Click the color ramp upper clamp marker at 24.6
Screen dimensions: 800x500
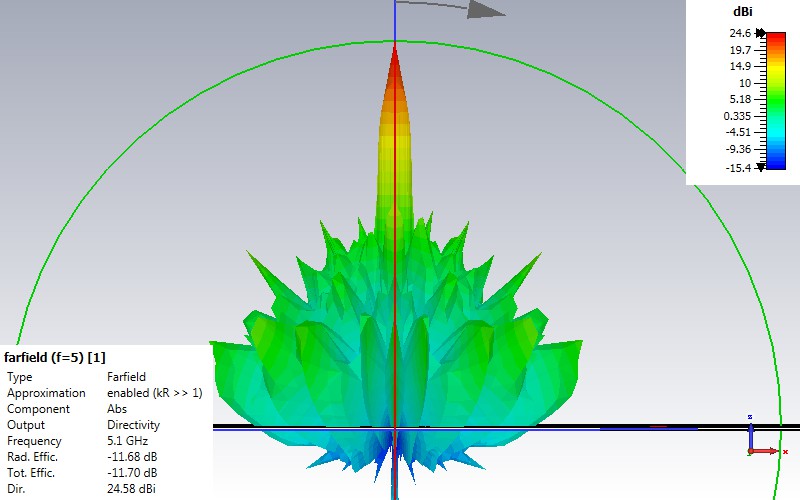[761, 33]
